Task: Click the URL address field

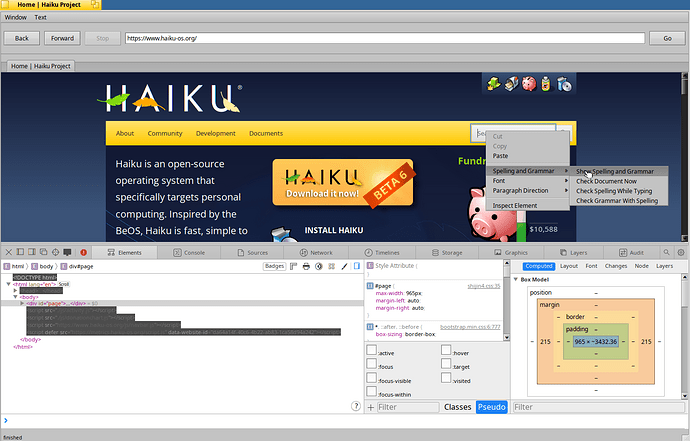Action: tap(385, 38)
